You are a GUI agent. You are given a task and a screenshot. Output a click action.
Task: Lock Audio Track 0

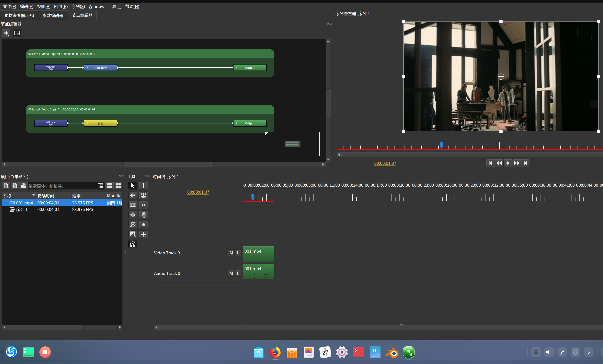[238, 273]
